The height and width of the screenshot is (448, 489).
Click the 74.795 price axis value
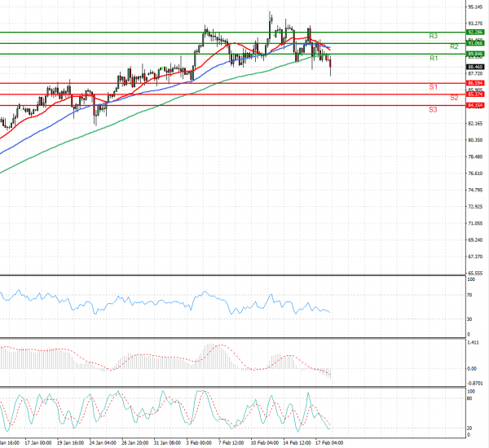475,190
